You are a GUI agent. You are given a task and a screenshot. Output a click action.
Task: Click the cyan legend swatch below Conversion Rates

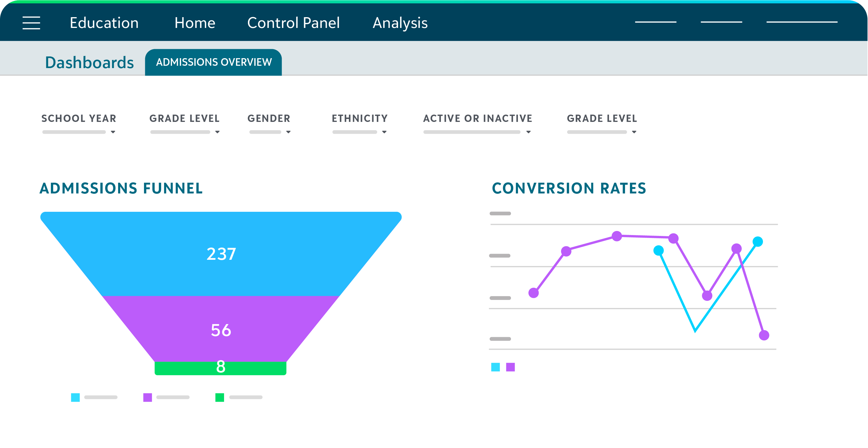pyautogui.click(x=496, y=367)
